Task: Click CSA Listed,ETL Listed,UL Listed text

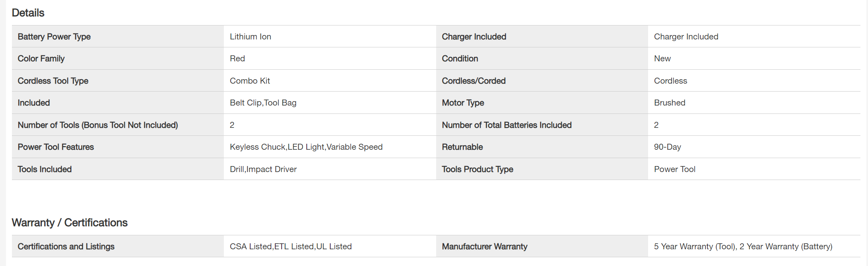Action: (x=290, y=246)
